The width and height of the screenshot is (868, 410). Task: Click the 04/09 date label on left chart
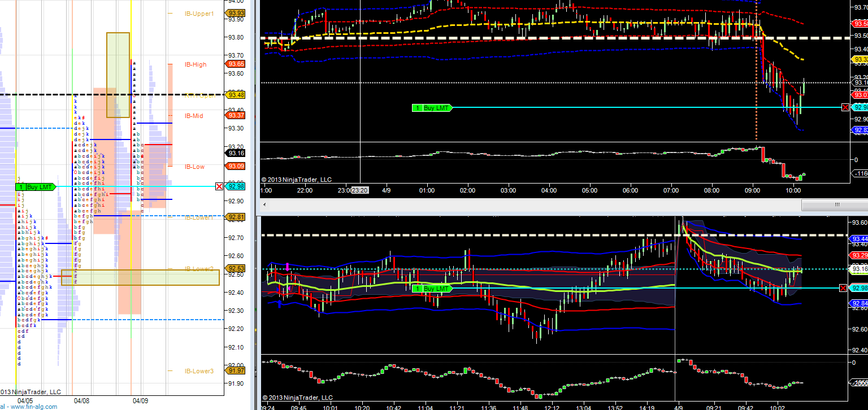pyautogui.click(x=140, y=400)
